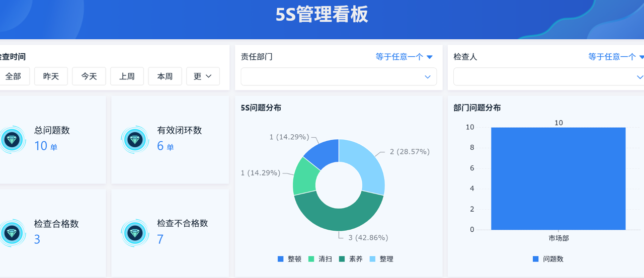This screenshot has width=644, height=278.
Task: Open the 责任部门 selection box
Action: 339,77
